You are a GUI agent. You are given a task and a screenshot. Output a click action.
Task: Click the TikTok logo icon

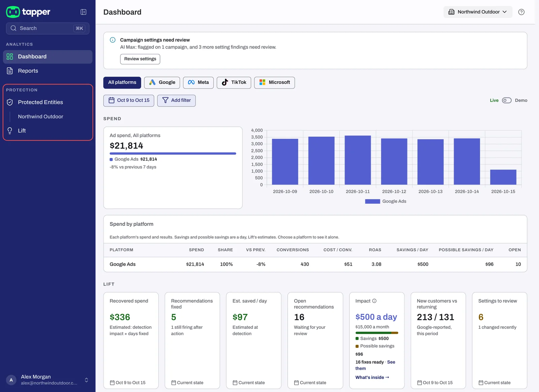(225, 82)
